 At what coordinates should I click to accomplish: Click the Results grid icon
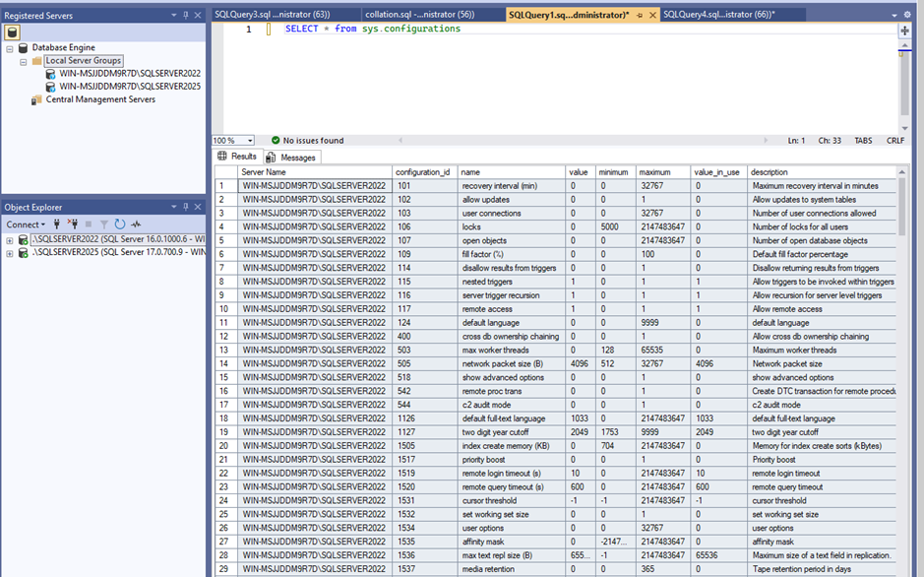click(x=222, y=157)
